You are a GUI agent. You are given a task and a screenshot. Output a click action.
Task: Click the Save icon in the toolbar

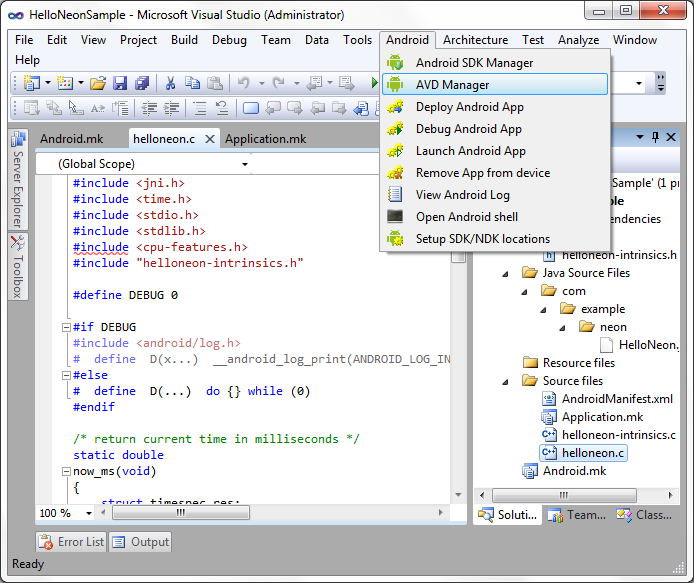click(x=120, y=83)
